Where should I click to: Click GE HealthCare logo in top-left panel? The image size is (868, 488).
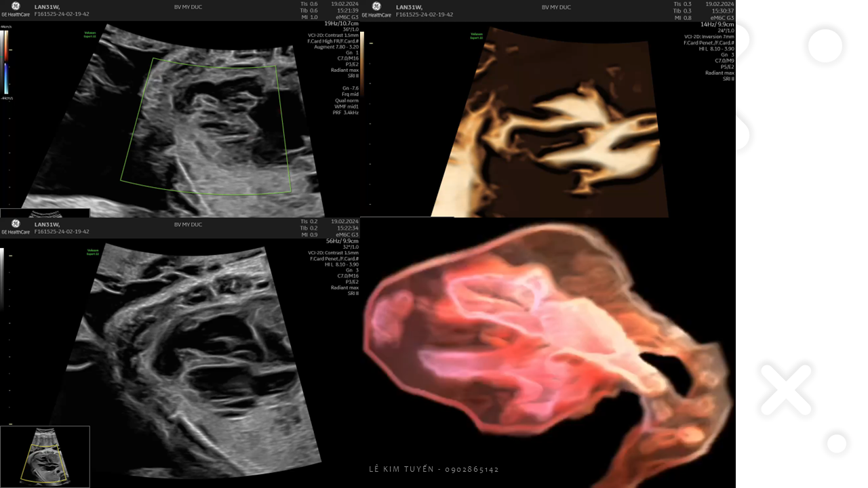point(15,9)
